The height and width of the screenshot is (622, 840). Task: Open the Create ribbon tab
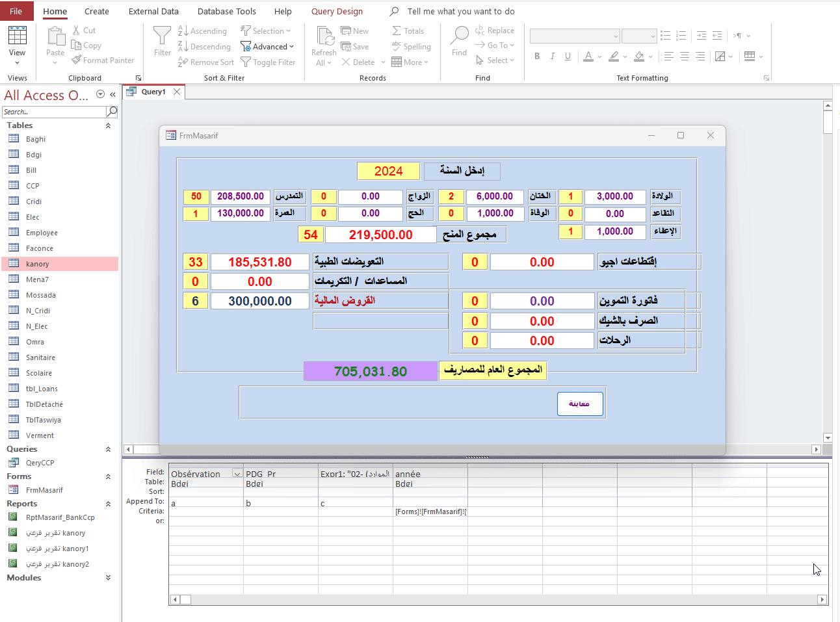coord(97,11)
